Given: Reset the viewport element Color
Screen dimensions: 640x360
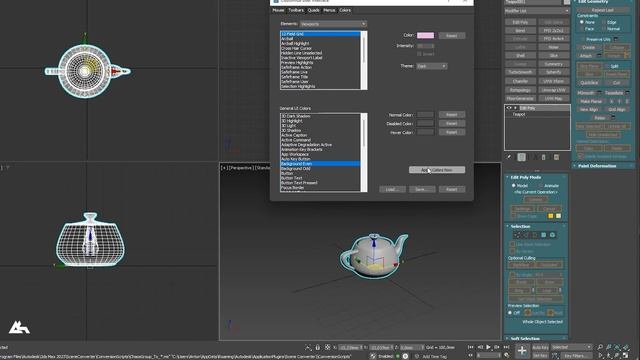Looking at the screenshot, I should (451, 36).
